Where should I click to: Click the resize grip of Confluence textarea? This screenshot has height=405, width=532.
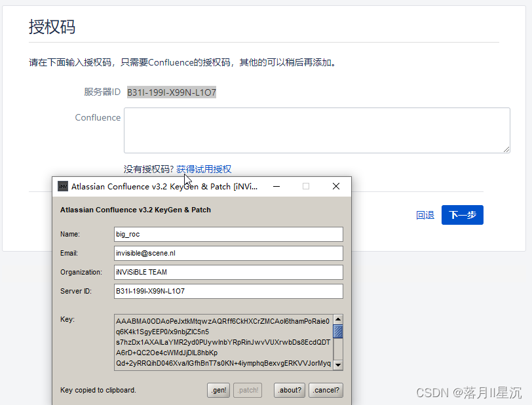tap(506, 149)
